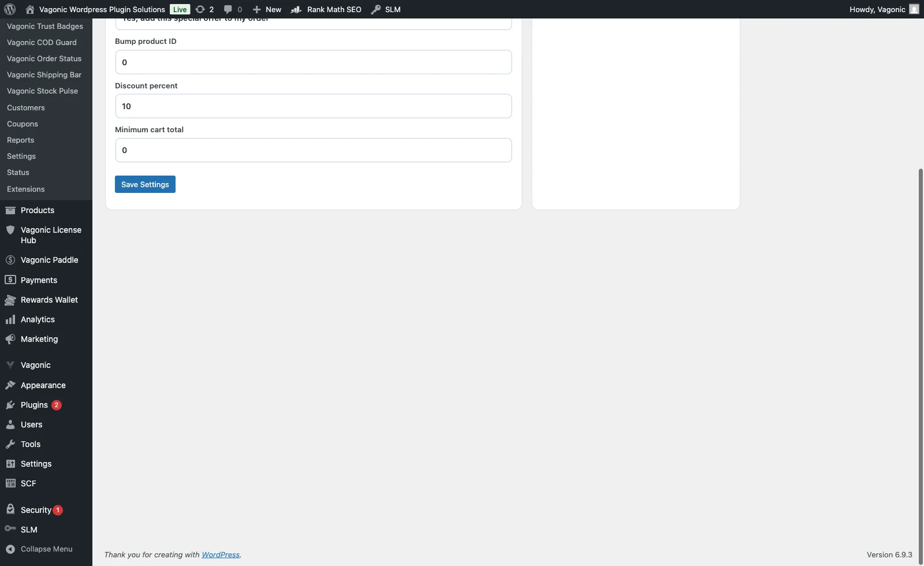Click the vertical page scrollbar

click(x=921, y=366)
